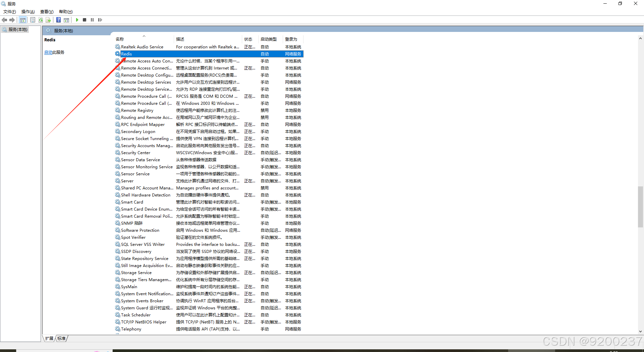This screenshot has height=352, width=644.
Task: Click the scrollbar up arrow
Action: point(640,39)
